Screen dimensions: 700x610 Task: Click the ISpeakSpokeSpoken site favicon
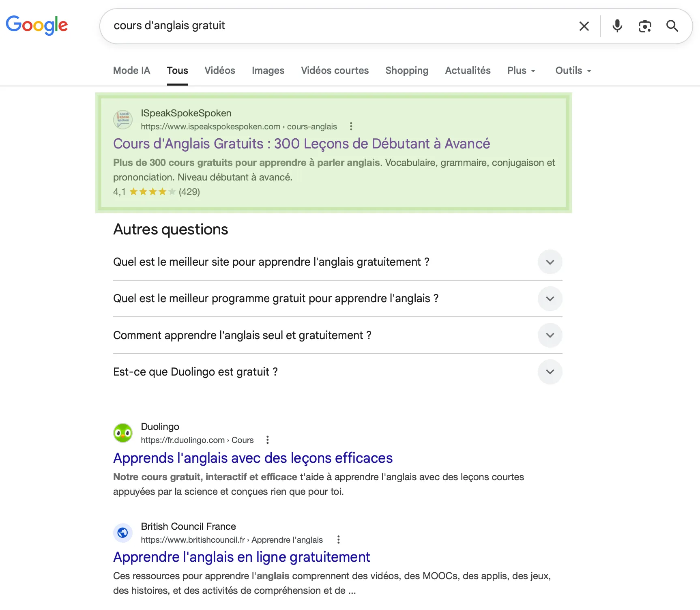[x=122, y=119]
